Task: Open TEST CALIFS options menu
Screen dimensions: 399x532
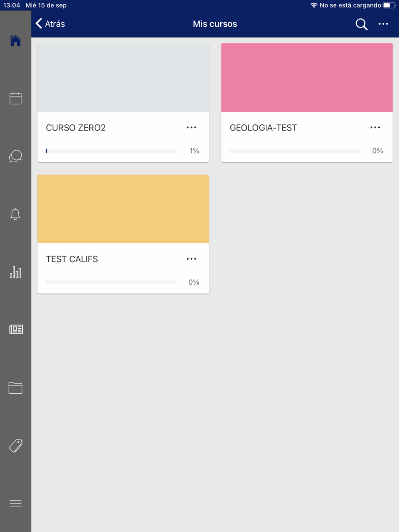Action: pos(192,259)
